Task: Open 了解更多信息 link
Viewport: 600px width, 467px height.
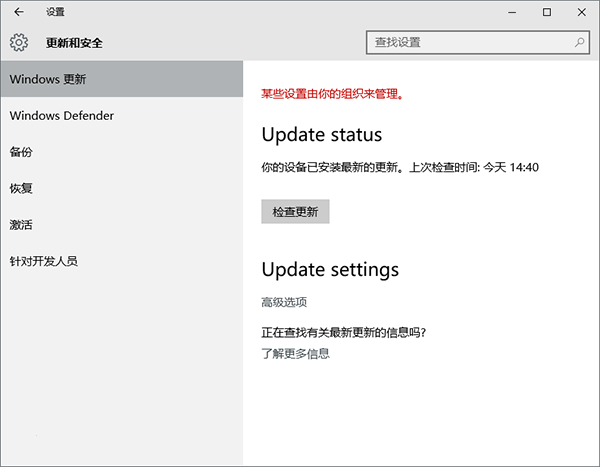Action: (295, 353)
